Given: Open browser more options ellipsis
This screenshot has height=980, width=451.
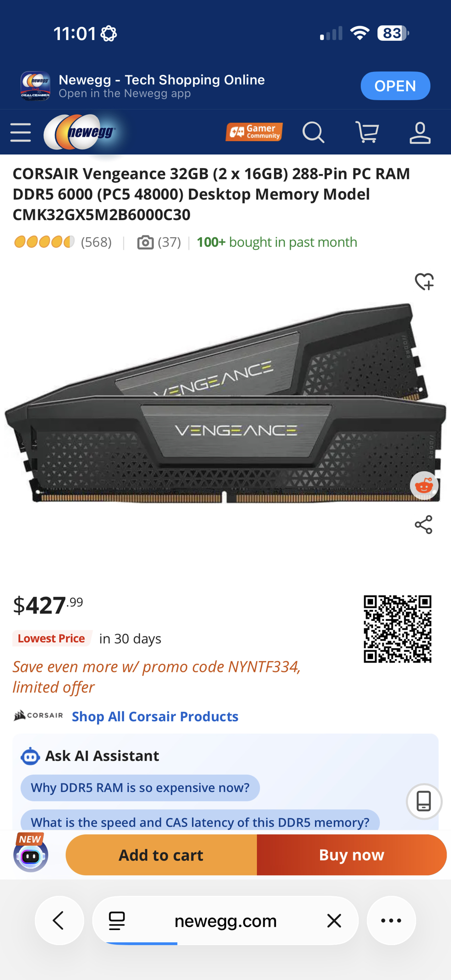Looking at the screenshot, I should [x=391, y=921].
